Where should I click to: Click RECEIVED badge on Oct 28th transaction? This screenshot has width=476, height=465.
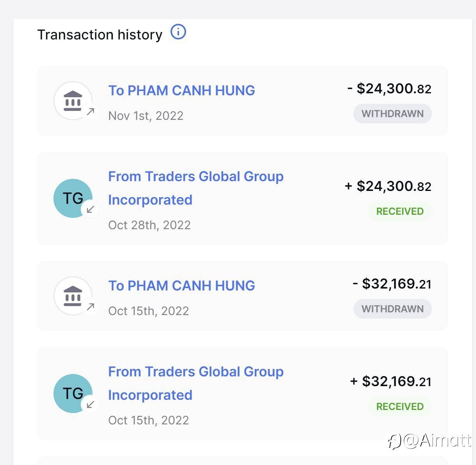[x=400, y=211]
